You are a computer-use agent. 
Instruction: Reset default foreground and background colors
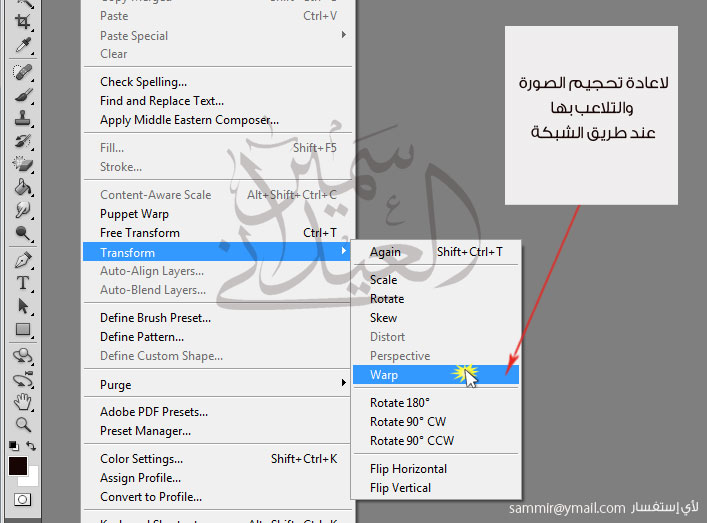point(14,446)
